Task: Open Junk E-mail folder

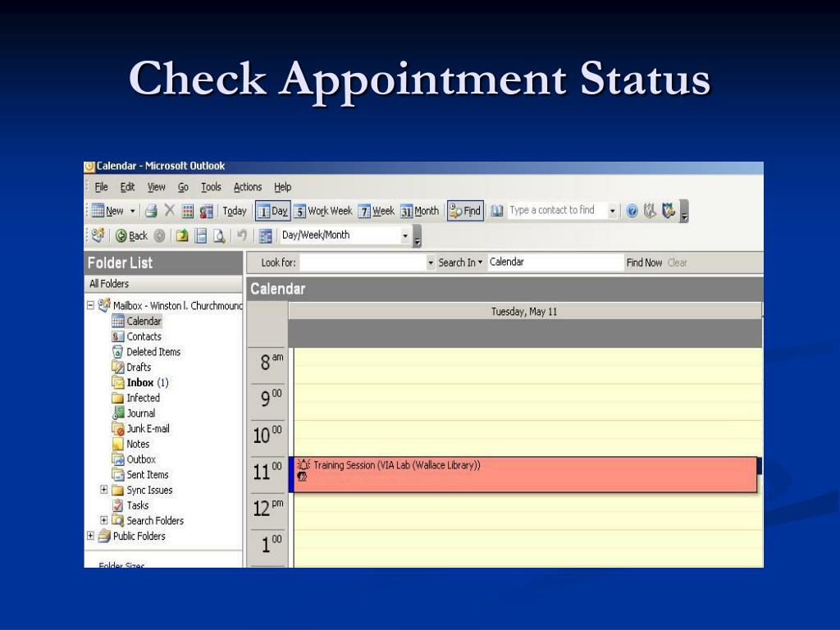Action: pyautogui.click(x=141, y=428)
